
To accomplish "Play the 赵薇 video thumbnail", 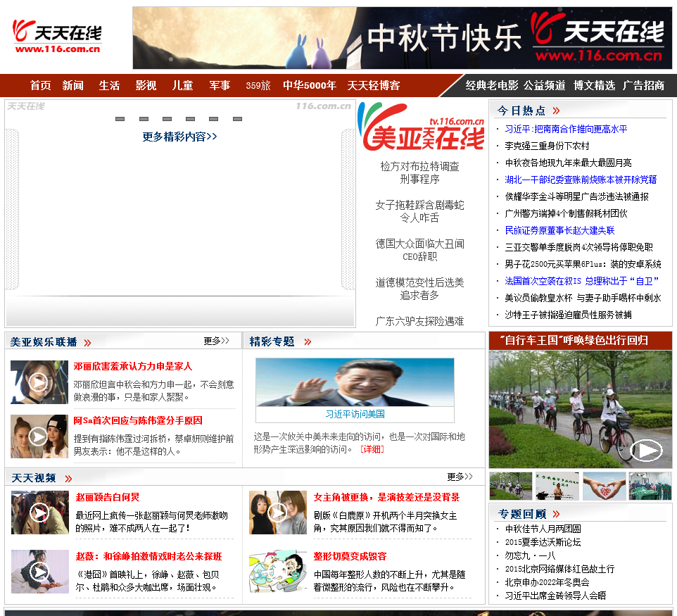I will [39, 572].
